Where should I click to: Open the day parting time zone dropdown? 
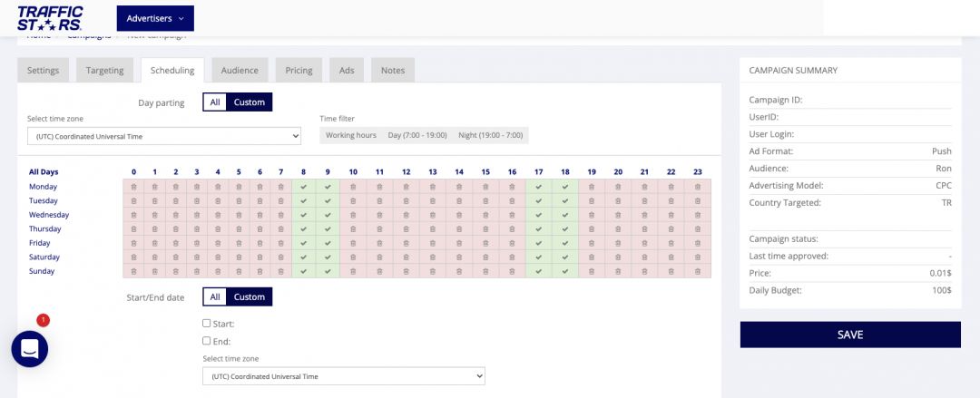[x=163, y=136]
